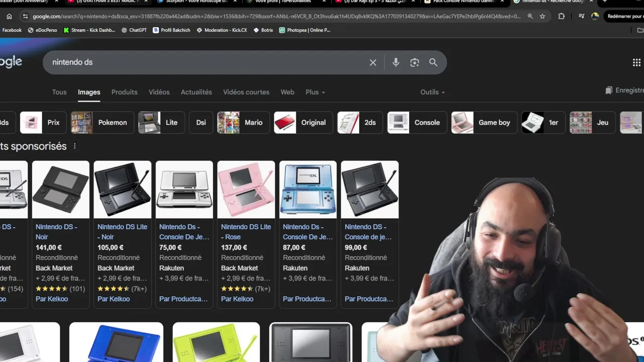644x362 pixels.
Task: Select the Images tab
Action: [89, 92]
